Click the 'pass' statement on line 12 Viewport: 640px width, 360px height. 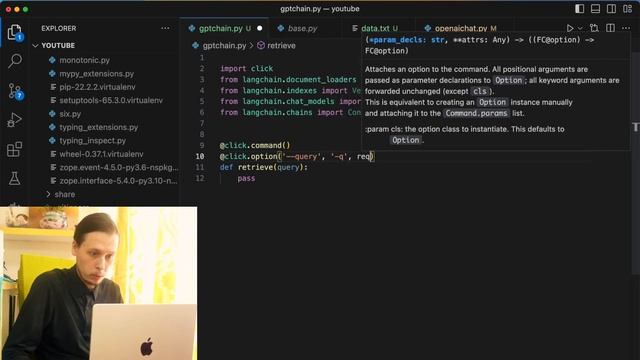pos(246,178)
